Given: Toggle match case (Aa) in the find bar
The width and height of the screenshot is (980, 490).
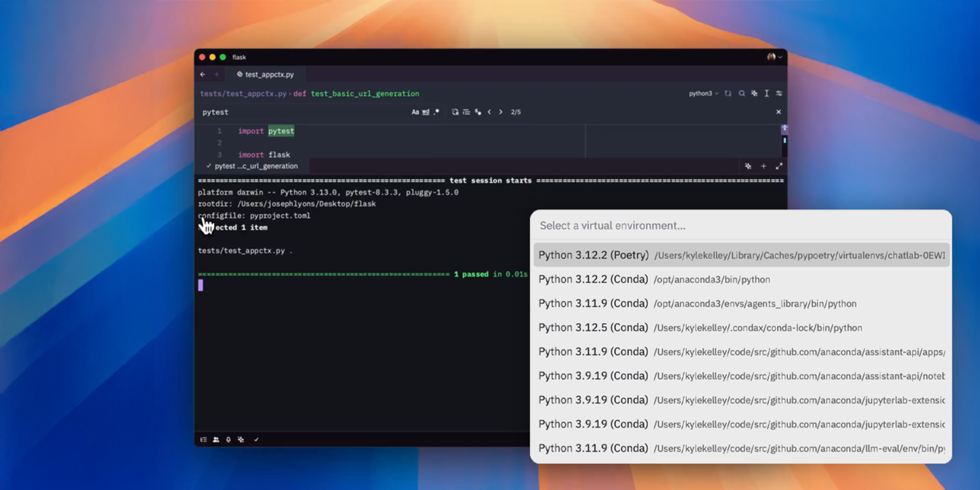Looking at the screenshot, I should (x=416, y=112).
